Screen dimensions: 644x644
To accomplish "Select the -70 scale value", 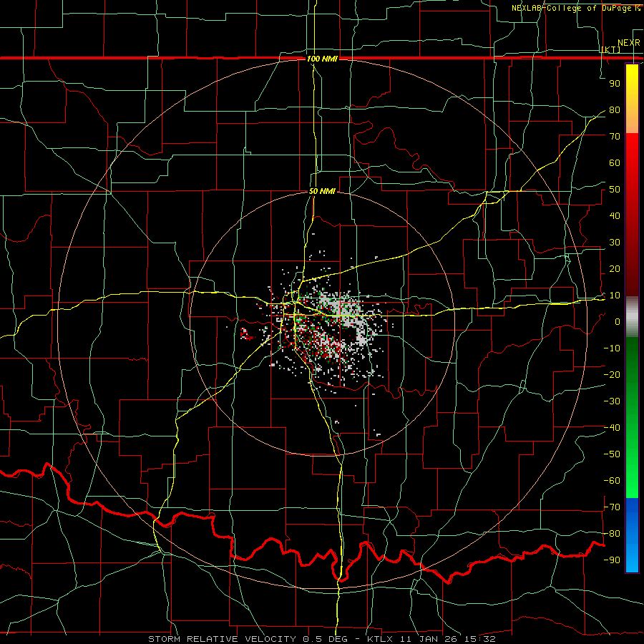I will 612,507.
